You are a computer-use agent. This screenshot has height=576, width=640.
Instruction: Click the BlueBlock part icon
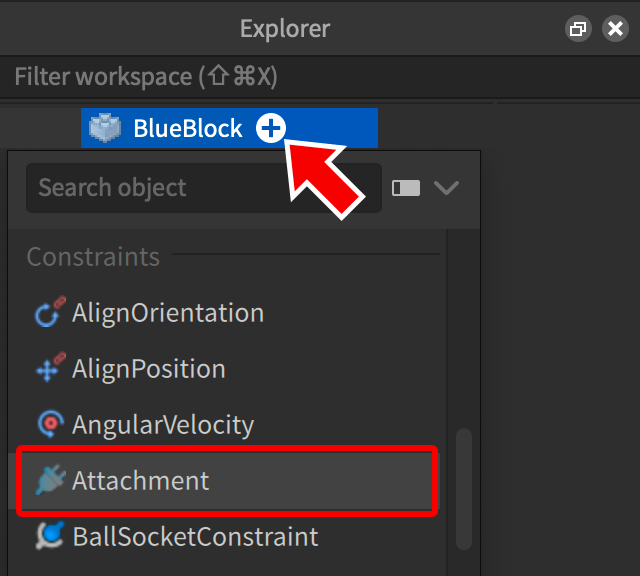tap(105, 128)
